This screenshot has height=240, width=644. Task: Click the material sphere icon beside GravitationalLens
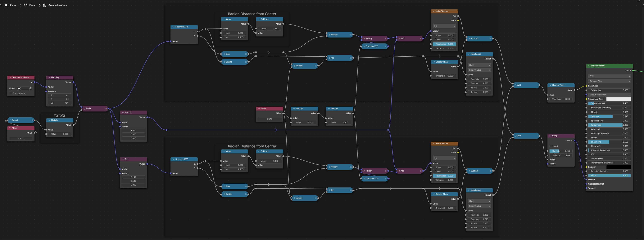click(44, 5)
